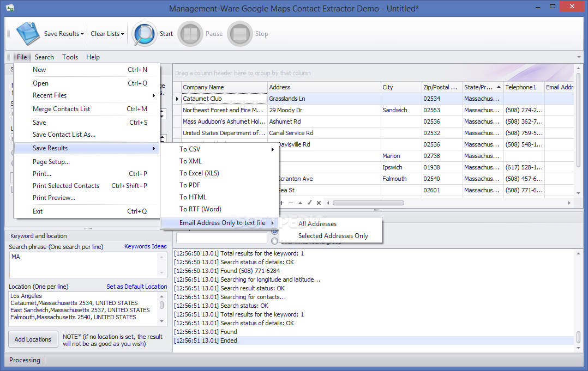Click the Pause toolbar icon
Image resolution: width=588 pixels, height=371 pixels.
coord(190,34)
